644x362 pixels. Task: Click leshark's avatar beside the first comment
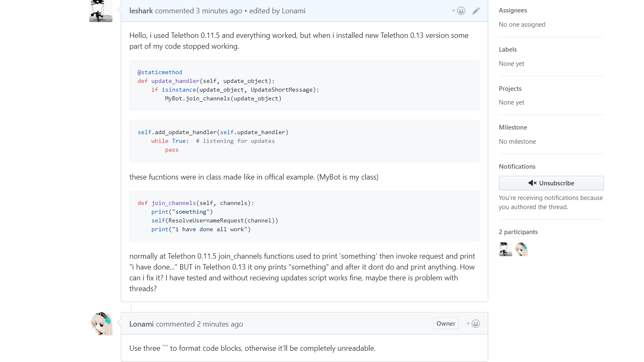click(100, 11)
